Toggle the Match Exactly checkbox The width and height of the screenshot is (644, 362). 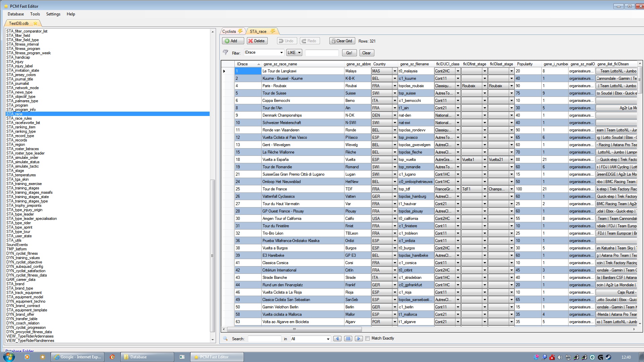pos(367,338)
